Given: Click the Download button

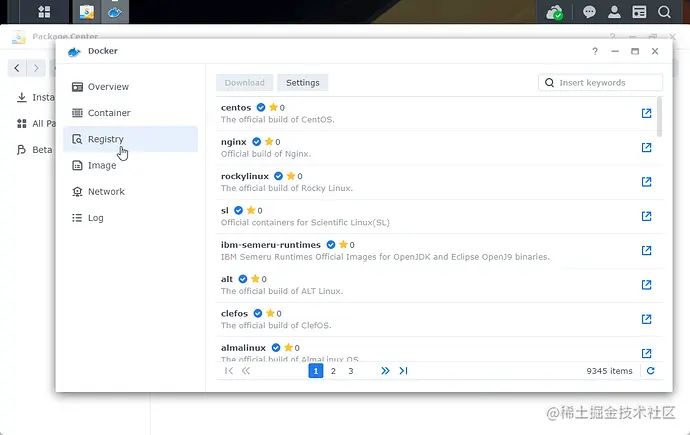Looking at the screenshot, I should click(x=244, y=83).
